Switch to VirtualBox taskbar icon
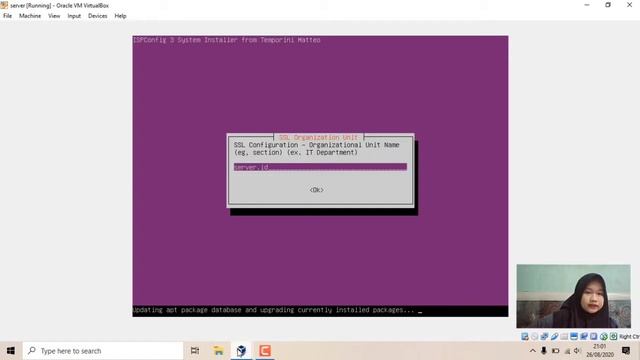The width and height of the screenshot is (640, 360). pyautogui.click(x=241, y=351)
